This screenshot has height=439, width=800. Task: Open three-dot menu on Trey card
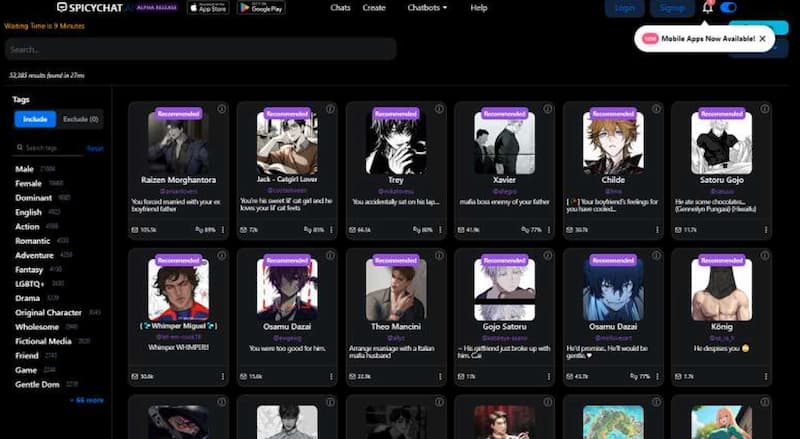coord(440,230)
